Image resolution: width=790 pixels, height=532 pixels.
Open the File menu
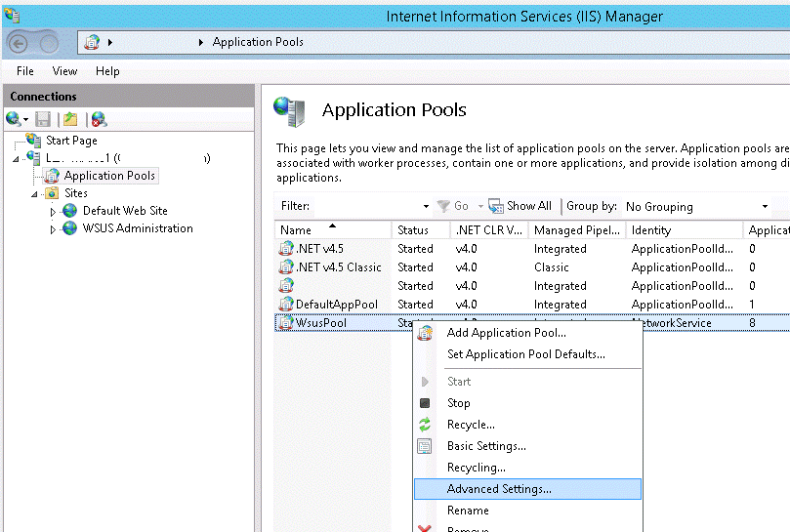click(x=25, y=71)
